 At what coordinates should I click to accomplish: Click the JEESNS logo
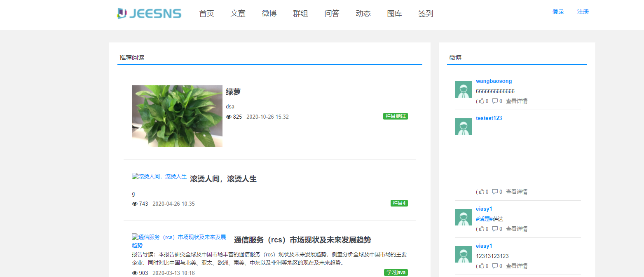(149, 13)
